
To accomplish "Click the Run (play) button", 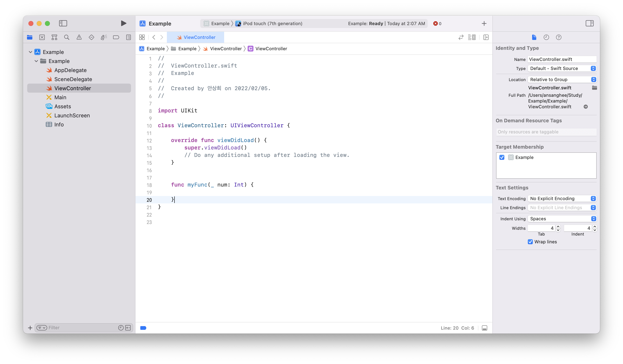I will click(x=124, y=23).
